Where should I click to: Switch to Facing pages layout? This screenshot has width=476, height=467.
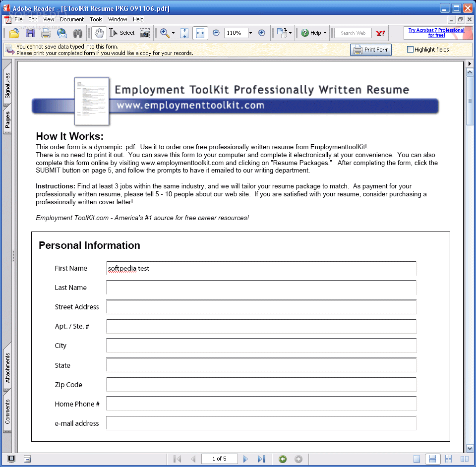464,459
